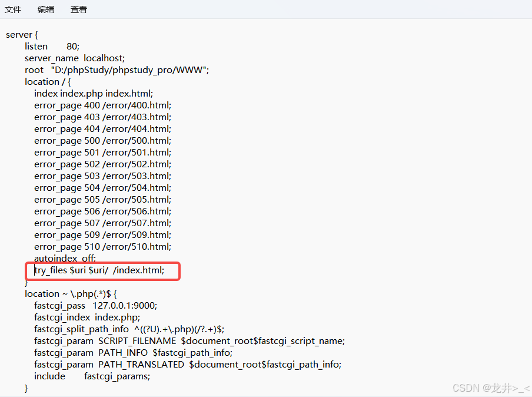Click the error_page 400 line

click(102, 105)
